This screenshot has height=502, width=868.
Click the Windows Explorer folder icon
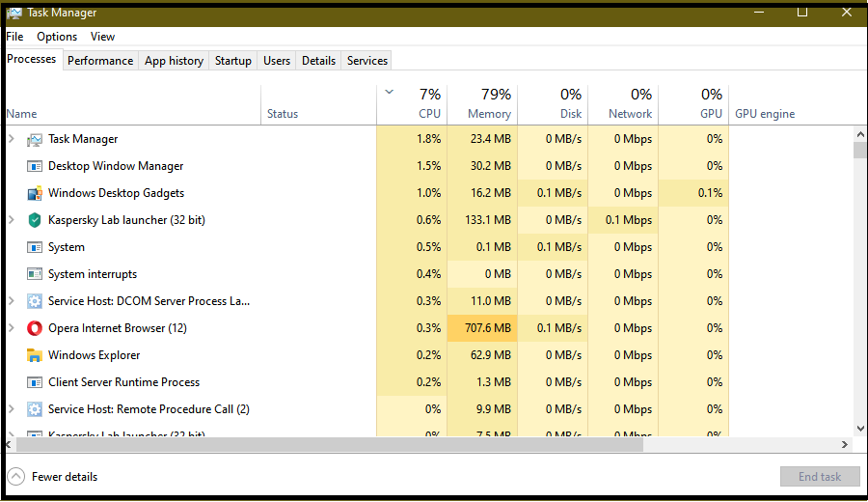[x=35, y=355]
